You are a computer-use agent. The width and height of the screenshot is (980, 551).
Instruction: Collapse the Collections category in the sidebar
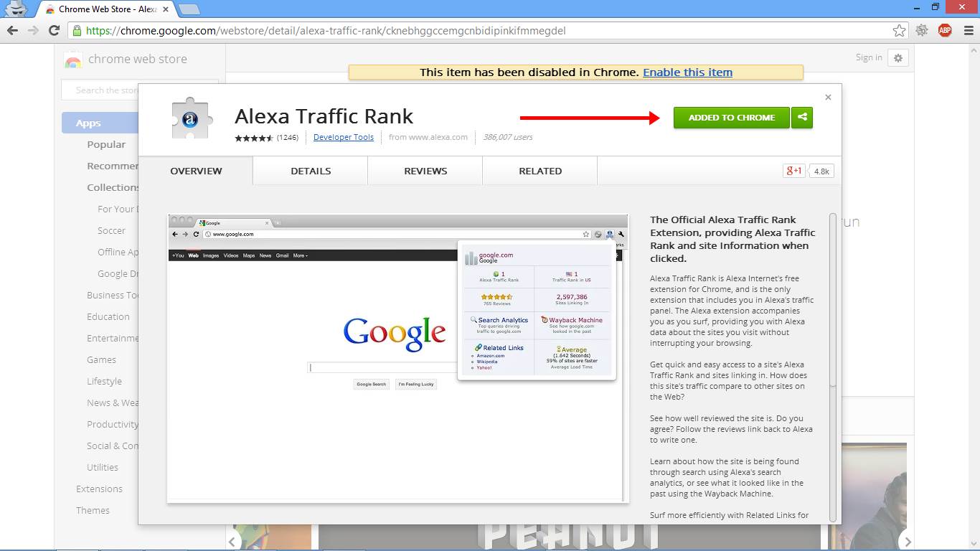(x=113, y=187)
